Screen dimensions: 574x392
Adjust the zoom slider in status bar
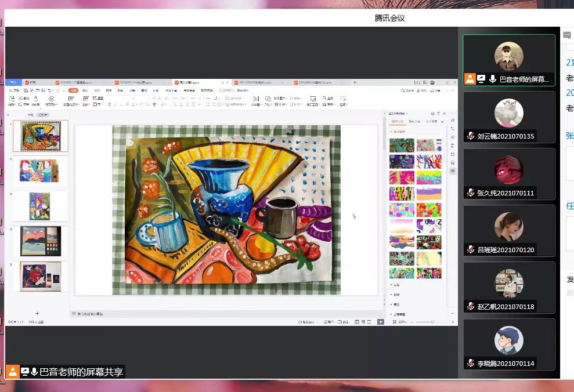(432, 321)
